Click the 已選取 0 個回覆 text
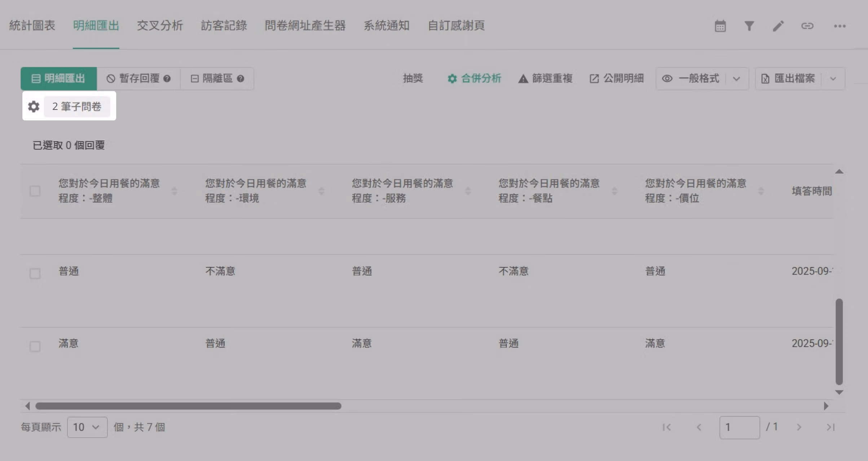The height and width of the screenshot is (461, 868). (69, 145)
